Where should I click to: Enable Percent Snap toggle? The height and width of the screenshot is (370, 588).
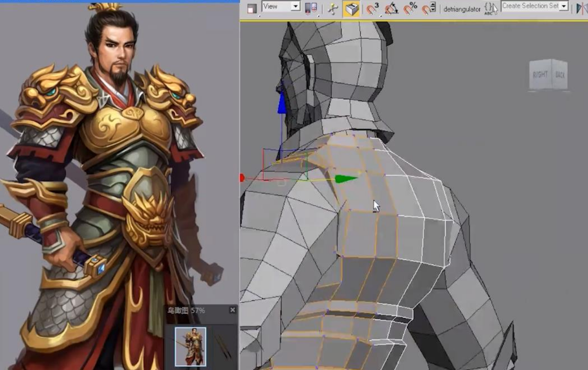click(x=410, y=8)
